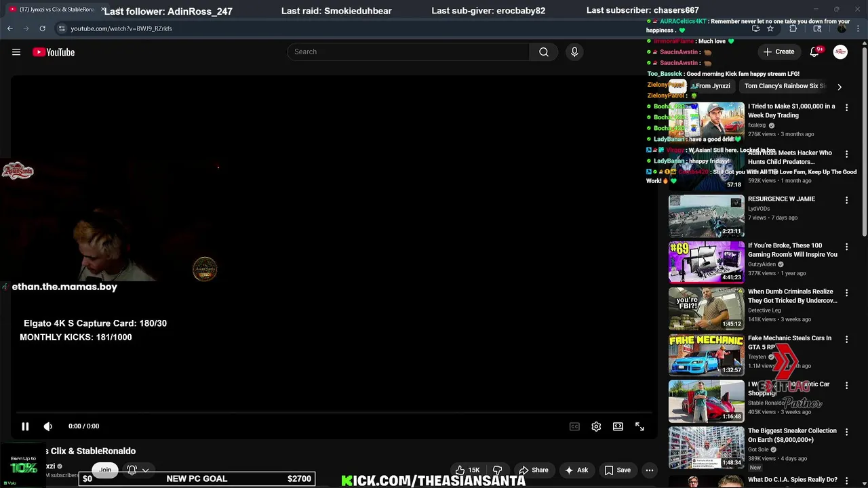868x488 pixels.
Task: View site information icon in address bar
Action: [x=61, y=28]
